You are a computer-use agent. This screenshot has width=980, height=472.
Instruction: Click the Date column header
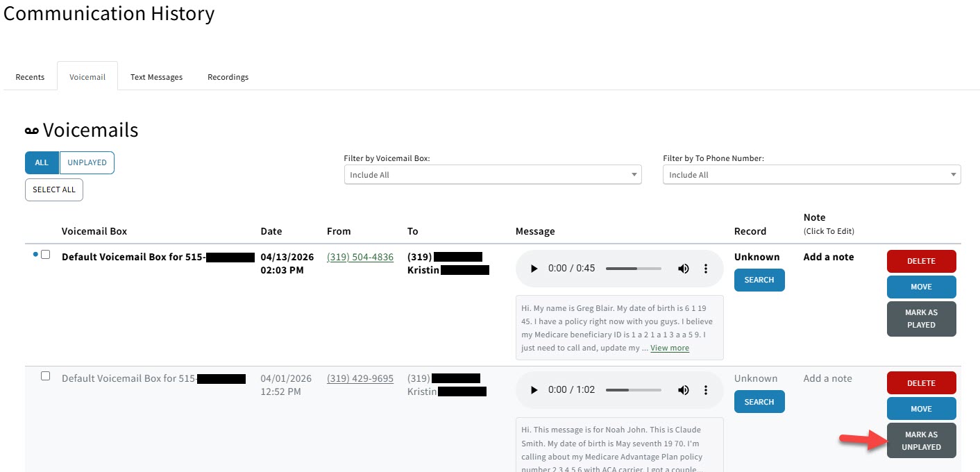[x=271, y=231]
